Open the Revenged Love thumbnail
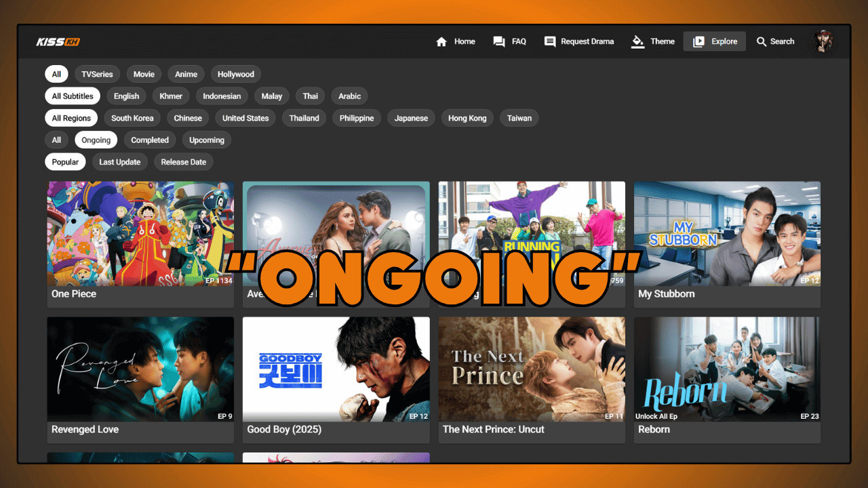Viewport: 868px width, 488px height. click(140, 369)
